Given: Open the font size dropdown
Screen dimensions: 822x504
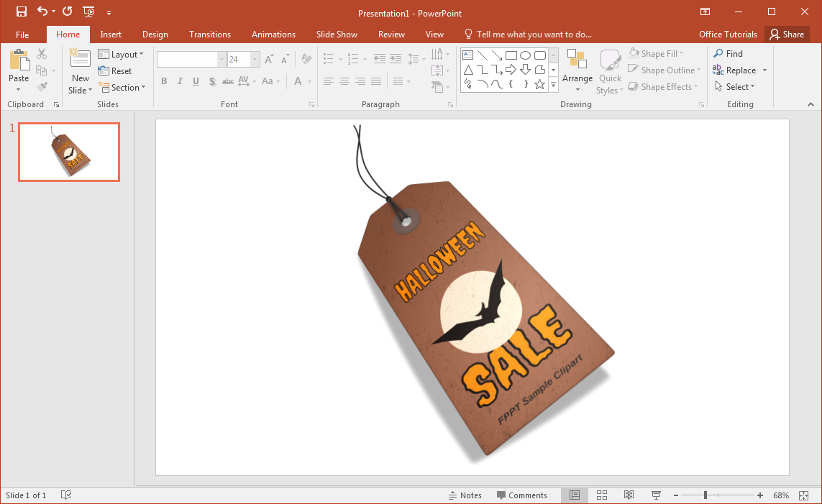Looking at the screenshot, I should [x=254, y=60].
